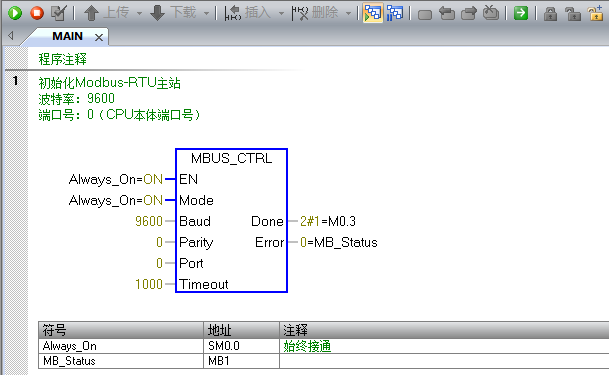Select the Always_On symbol cell
609x375 pixels.
click(x=121, y=346)
